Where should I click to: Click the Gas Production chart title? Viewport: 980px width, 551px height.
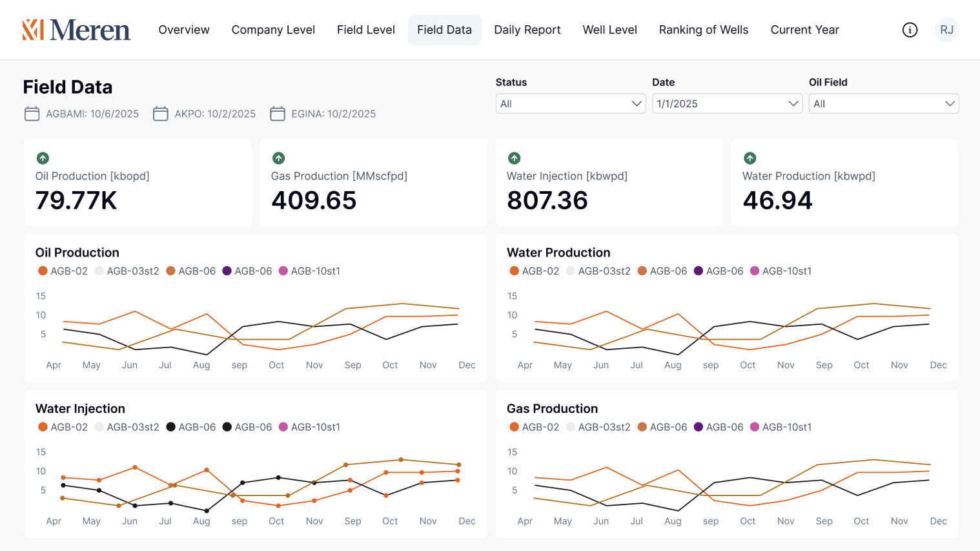tap(552, 409)
